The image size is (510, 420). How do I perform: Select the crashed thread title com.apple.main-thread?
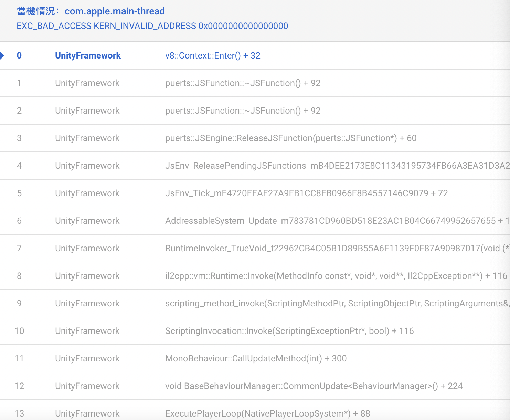click(115, 11)
